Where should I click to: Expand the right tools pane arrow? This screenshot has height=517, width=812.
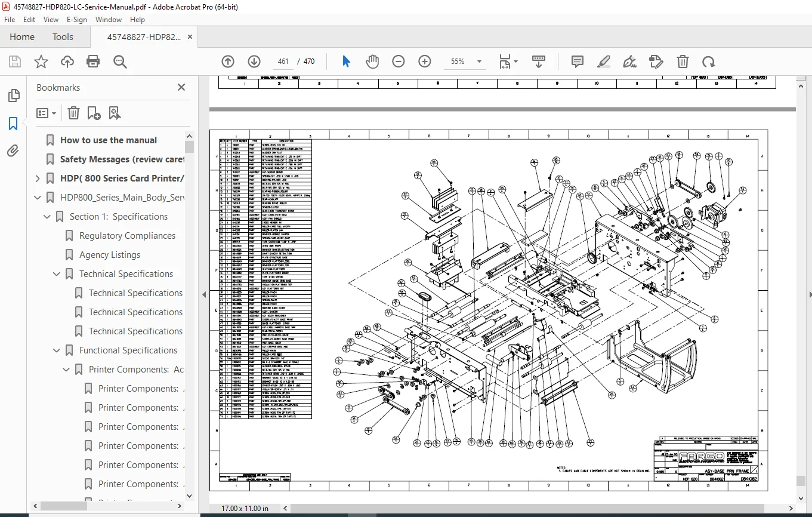(x=810, y=295)
